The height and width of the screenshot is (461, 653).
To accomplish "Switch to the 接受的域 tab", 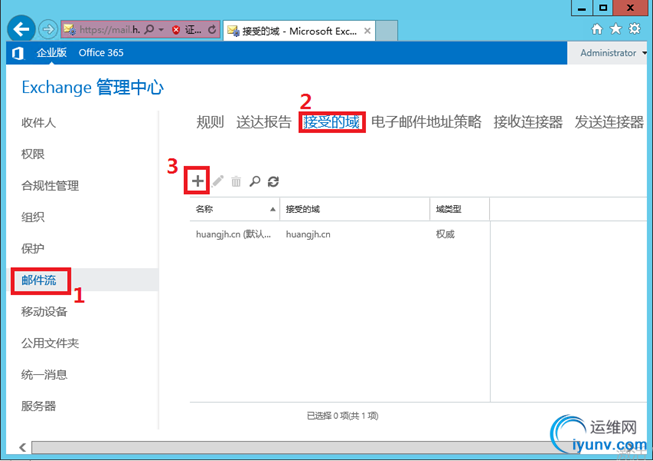I will tap(331, 122).
